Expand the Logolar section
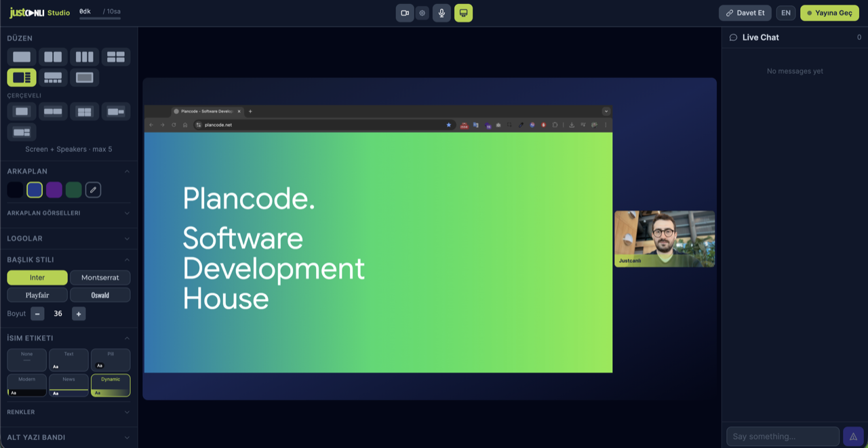 [x=68, y=239]
